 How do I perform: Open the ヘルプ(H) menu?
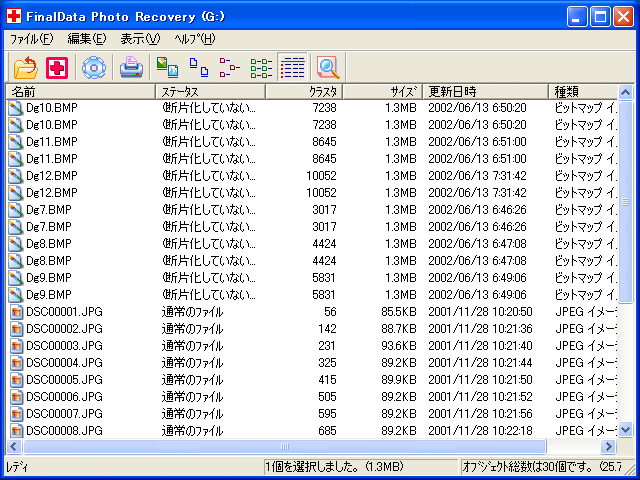[195, 39]
